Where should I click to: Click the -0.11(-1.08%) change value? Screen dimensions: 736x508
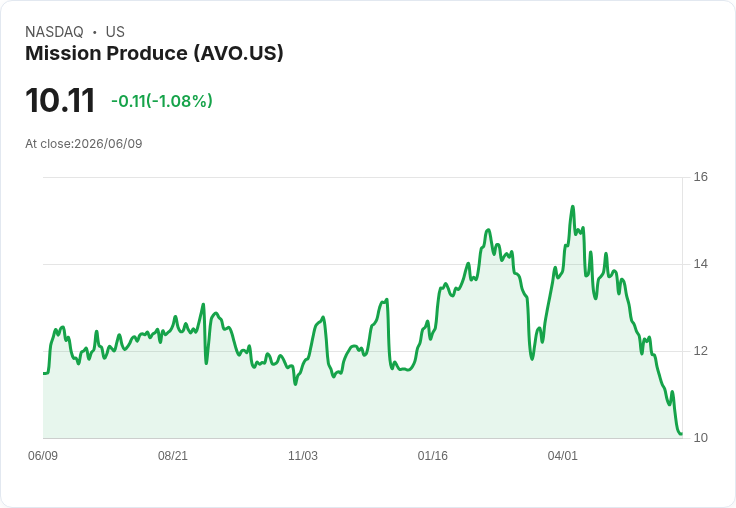click(x=161, y=101)
